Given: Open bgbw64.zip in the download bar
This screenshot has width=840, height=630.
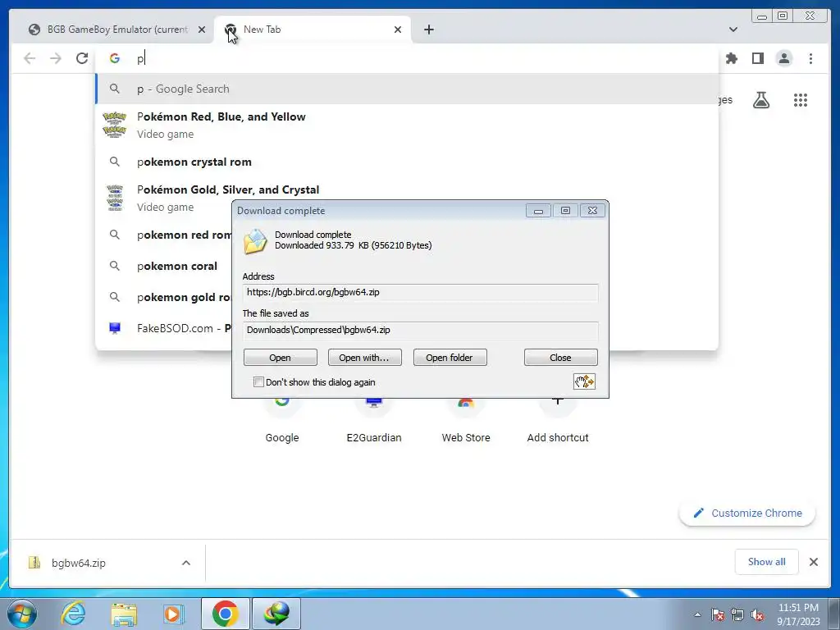Looking at the screenshot, I should pos(78,563).
